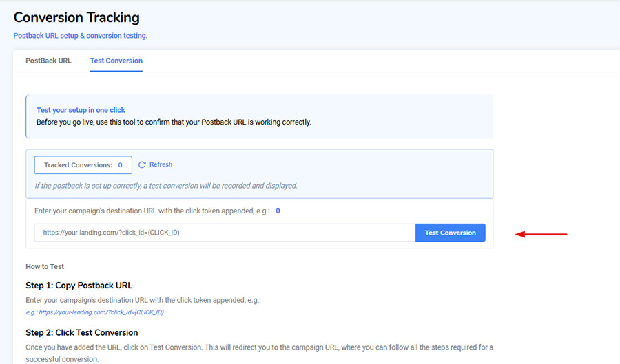
Task: Switch to the PostBack URL tab
Action: point(48,61)
